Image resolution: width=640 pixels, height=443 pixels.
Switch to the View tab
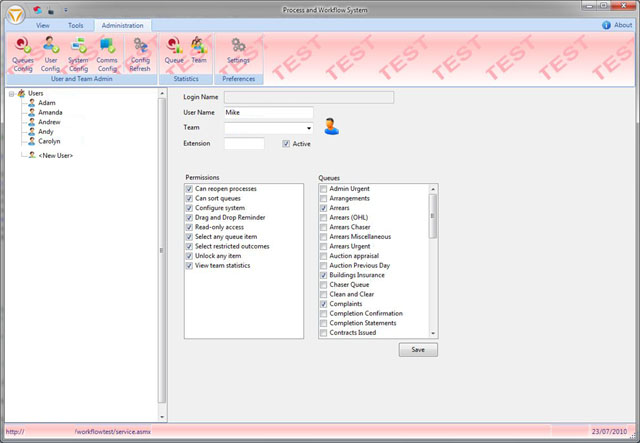(43, 24)
